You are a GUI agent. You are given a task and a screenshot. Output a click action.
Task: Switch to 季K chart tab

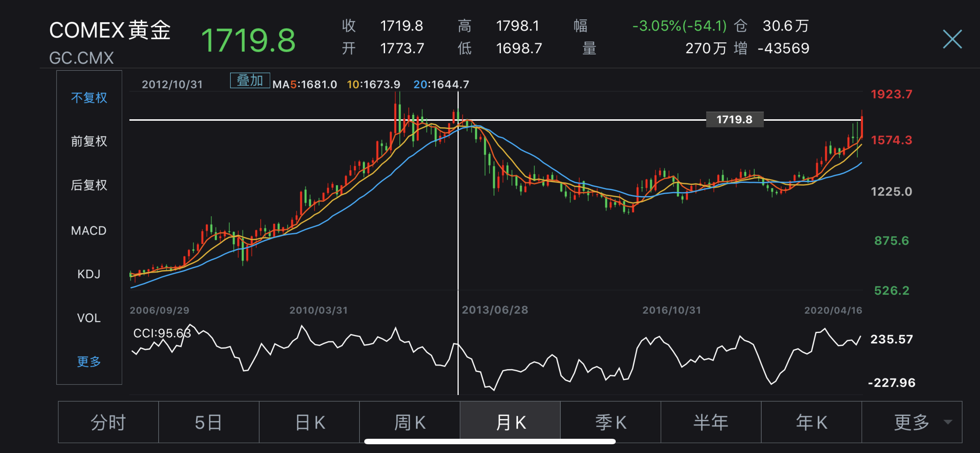pyautogui.click(x=611, y=422)
